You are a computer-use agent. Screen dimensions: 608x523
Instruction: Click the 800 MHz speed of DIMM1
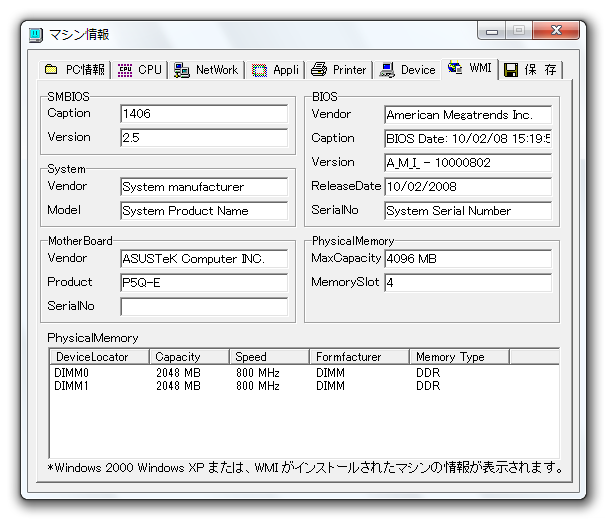pyautogui.click(x=258, y=386)
